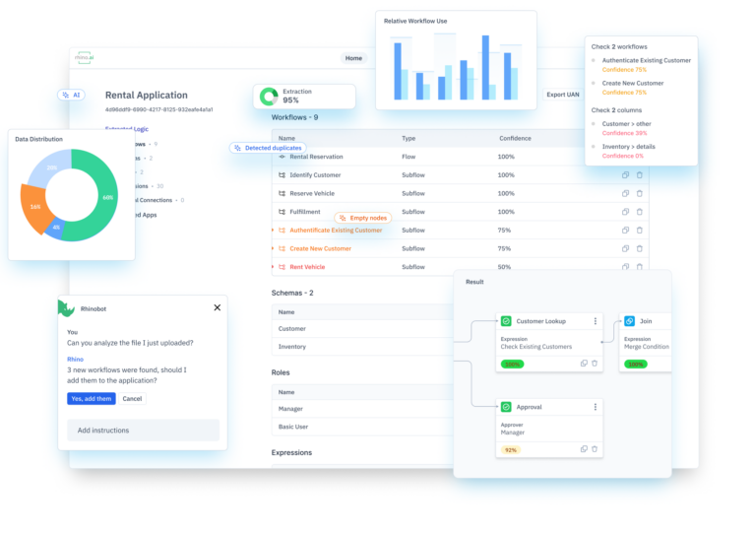Select Authenticate Existing Customer in Check workflows
Viewport: 756px width, 533px height.
[646, 61]
